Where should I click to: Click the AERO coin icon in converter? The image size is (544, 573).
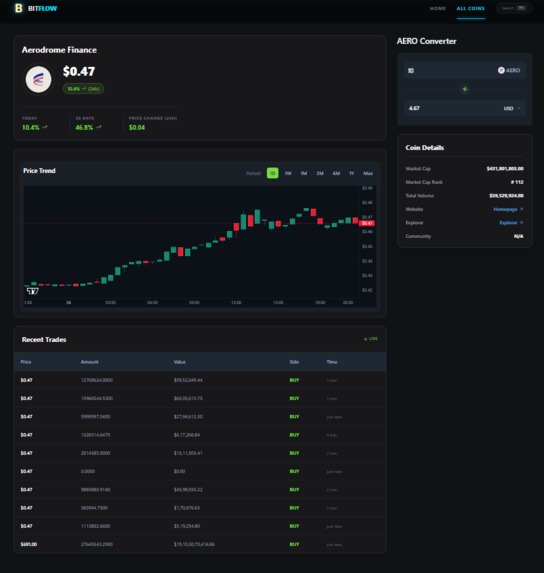tap(501, 70)
